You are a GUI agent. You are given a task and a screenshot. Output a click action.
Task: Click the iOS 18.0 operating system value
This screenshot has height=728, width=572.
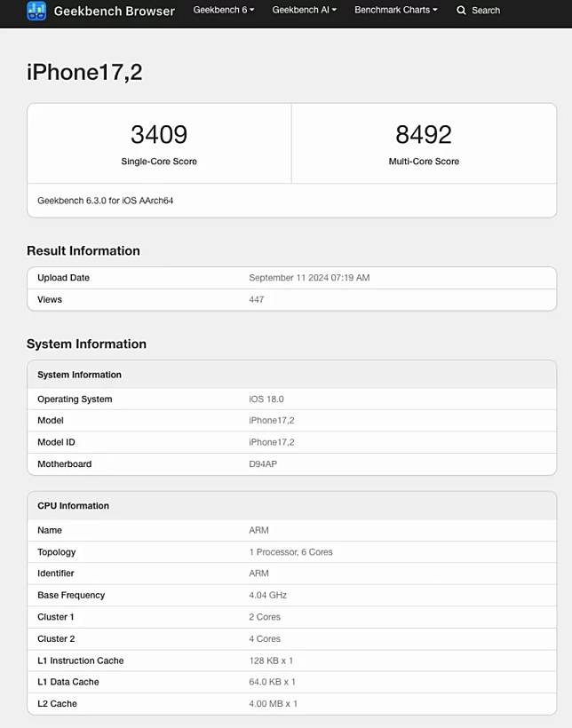coord(266,399)
